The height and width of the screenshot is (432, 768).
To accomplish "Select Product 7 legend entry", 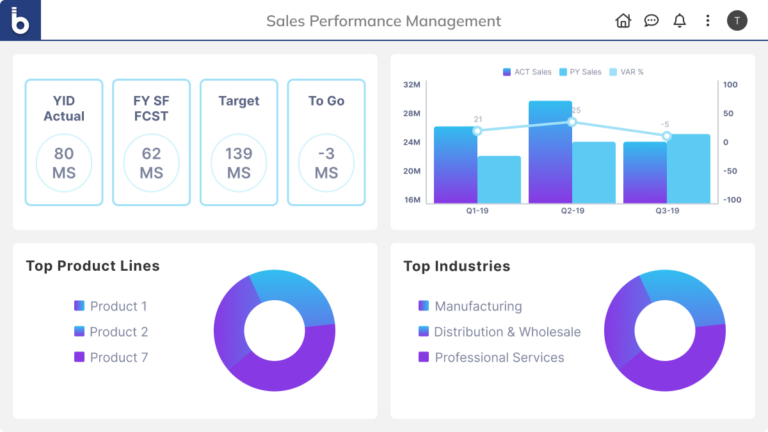I will pos(118,357).
